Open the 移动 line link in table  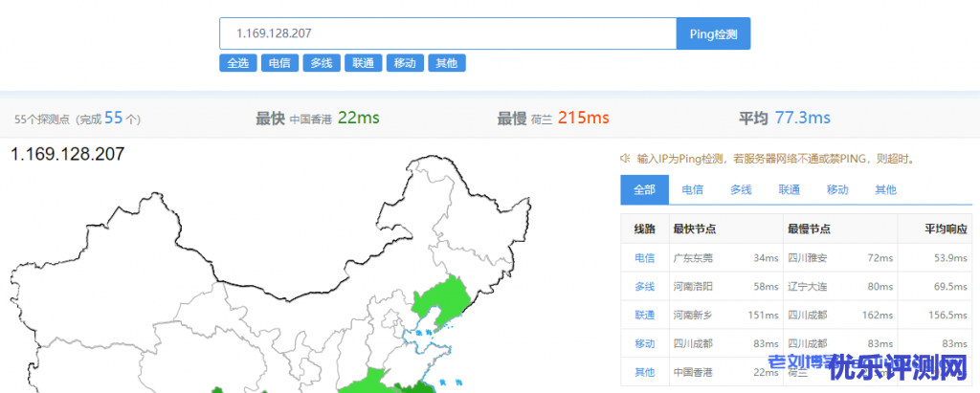pyautogui.click(x=644, y=343)
